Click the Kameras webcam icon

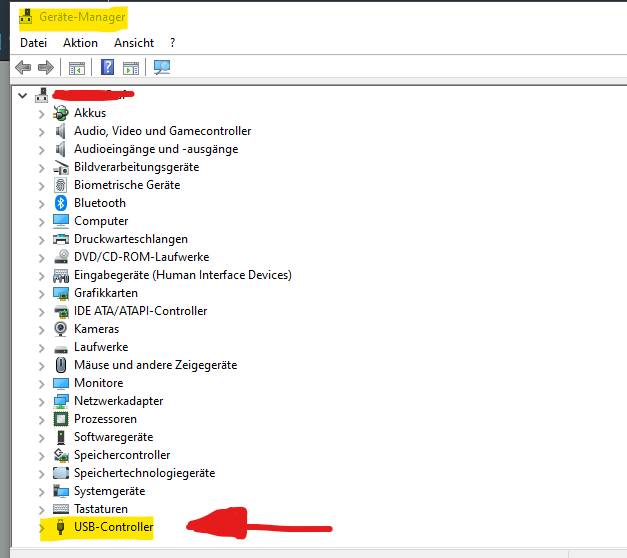[x=60, y=329]
